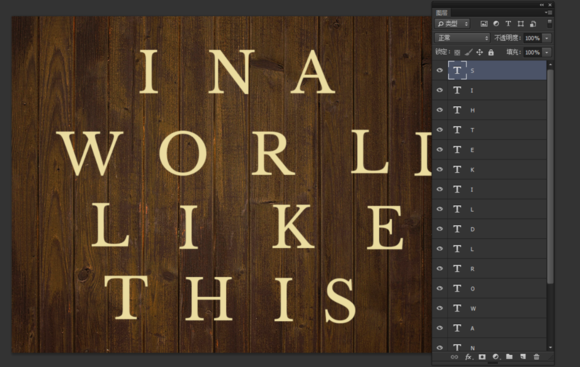Open the 不透明度 opacity slider arrow
Viewport: 580px width, 367px height.
pyautogui.click(x=547, y=38)
